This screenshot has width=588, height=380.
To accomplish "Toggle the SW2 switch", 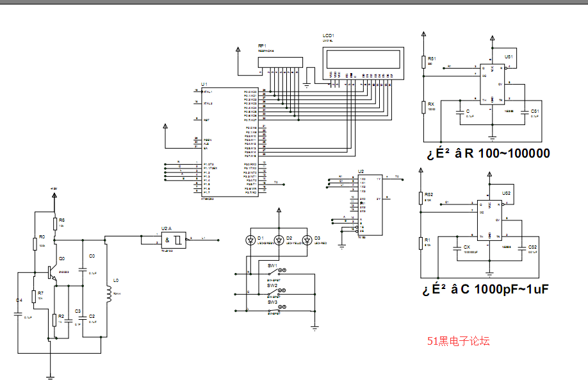I will (274, 292).
